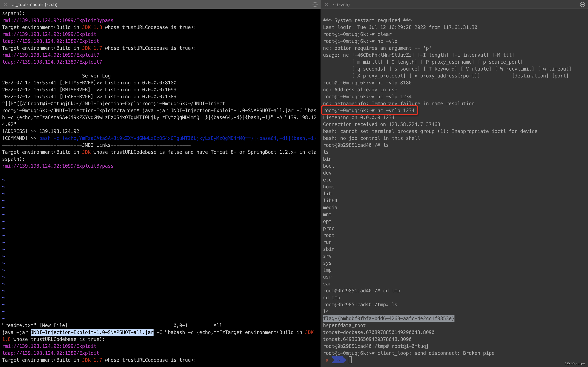
Task: Click the blue zsh prompt arrow badge
Action: 339,360
